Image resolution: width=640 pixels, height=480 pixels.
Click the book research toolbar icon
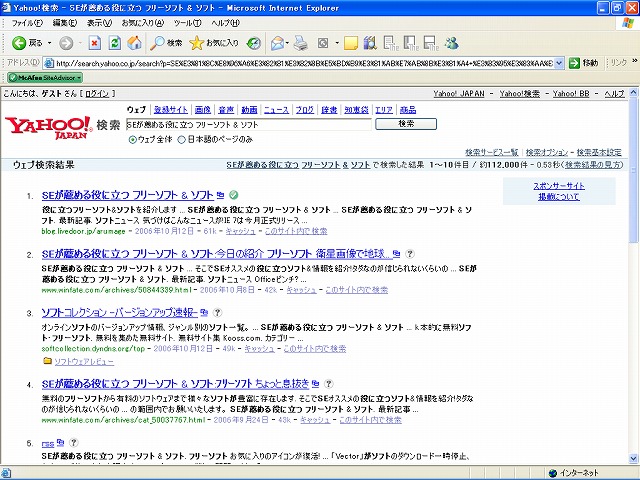coord(370,43)
